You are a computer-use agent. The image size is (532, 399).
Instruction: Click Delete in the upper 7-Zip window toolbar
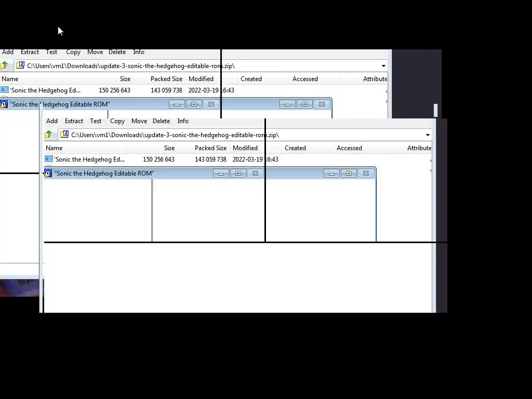(117, 52)
